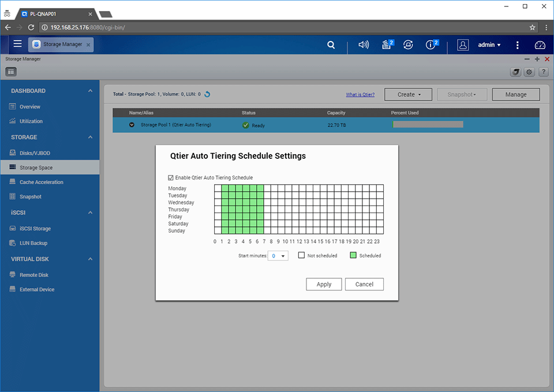Toggle the Thursday hour 20 schedule cell
This screenshot has width=554, height=392.
[x=358, y=209]
